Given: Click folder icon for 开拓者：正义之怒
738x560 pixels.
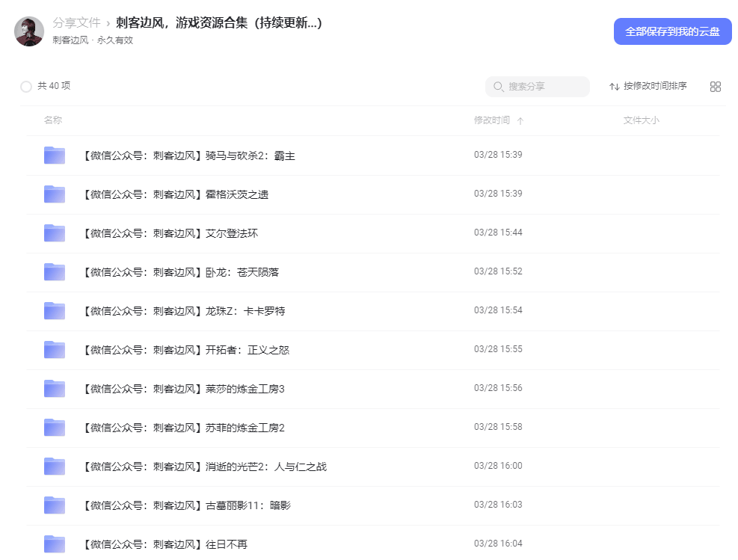Looking at the screenshot, I should click(x=55, y=349).
